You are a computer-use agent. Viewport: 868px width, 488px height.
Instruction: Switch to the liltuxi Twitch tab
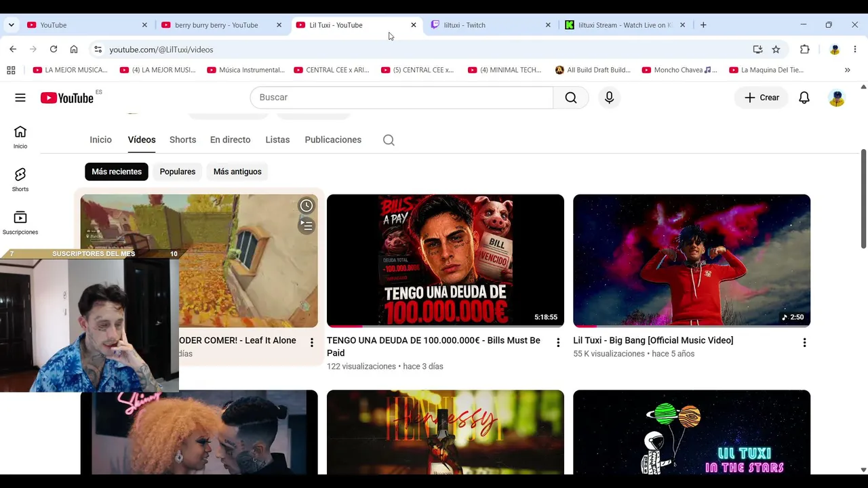coord(491,25)
